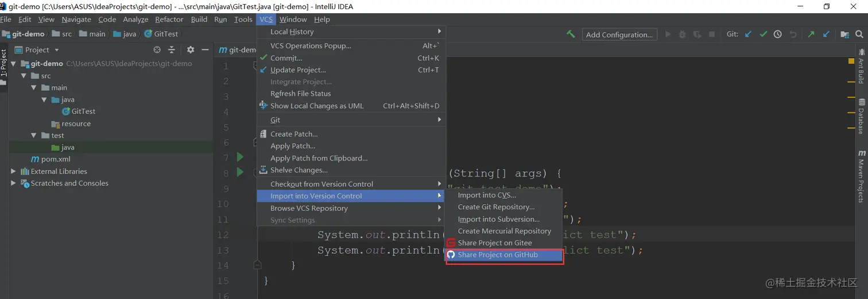Open the Build menu

199,19
